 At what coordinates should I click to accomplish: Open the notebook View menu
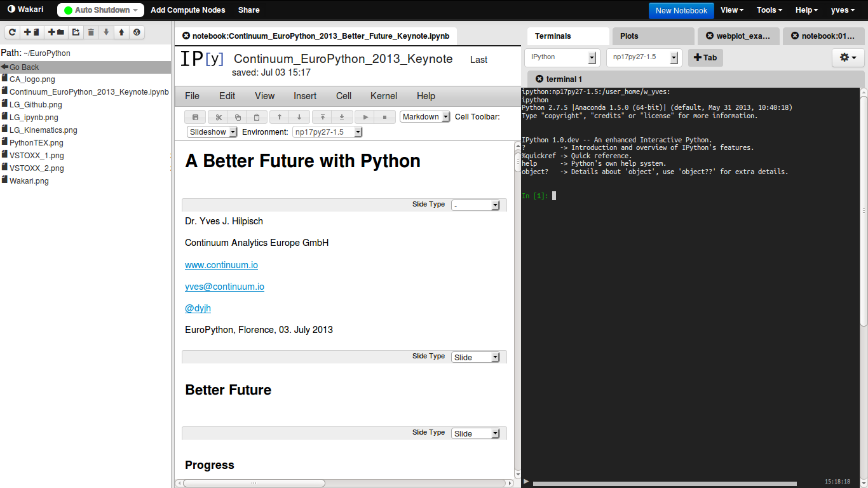tap(264, 96)
